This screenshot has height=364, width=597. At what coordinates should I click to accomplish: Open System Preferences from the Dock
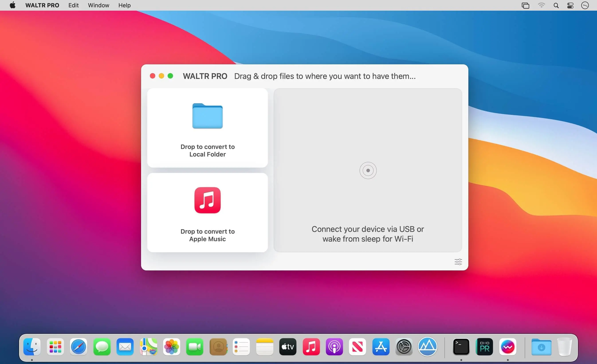point(404,347)
